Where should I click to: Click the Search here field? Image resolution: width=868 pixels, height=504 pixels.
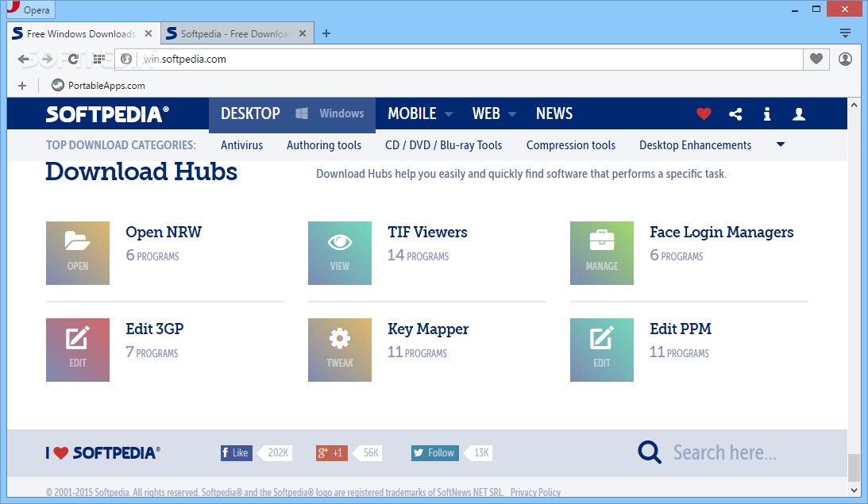[724, 452]
